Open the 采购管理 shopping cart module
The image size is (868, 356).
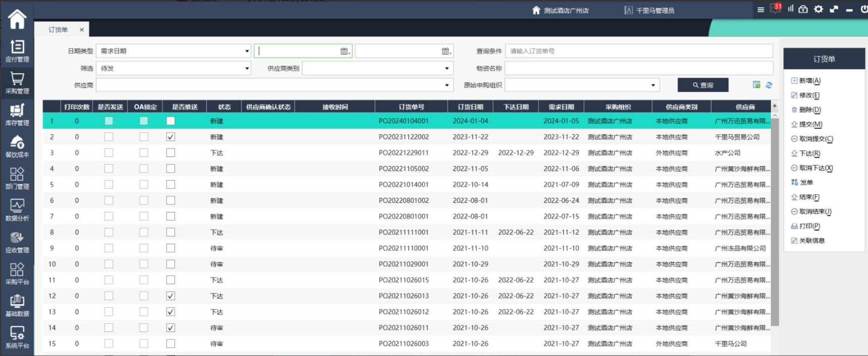(x=17, y=83)
